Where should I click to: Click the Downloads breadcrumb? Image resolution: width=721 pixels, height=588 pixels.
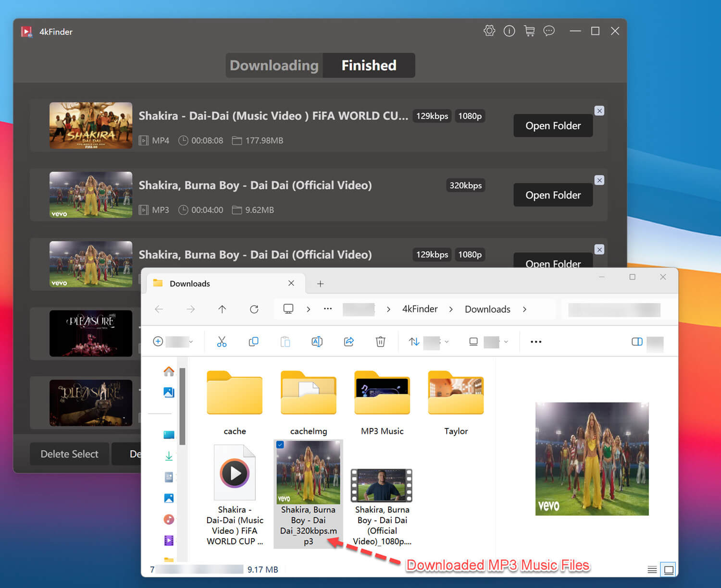coord(487,309)
